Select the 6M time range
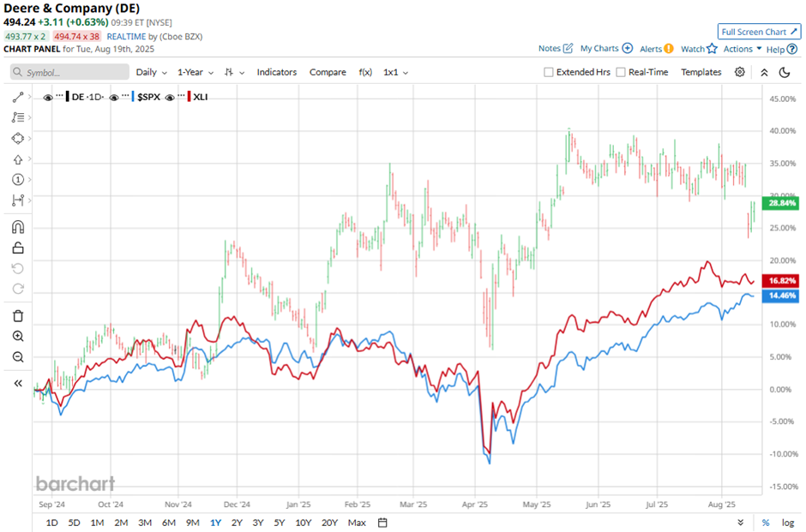The width and height of the screenshot is (806, 532). [169, 523]
